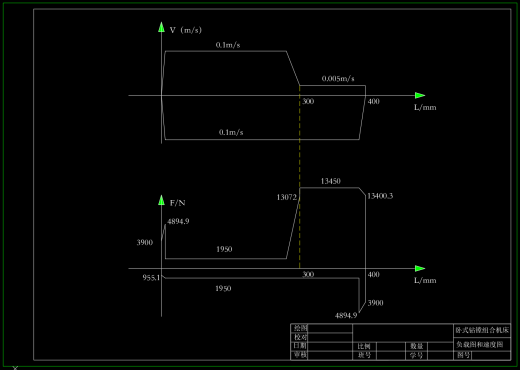
Task: Select the '校对' title block cell
Action: (x=300, y=337)
